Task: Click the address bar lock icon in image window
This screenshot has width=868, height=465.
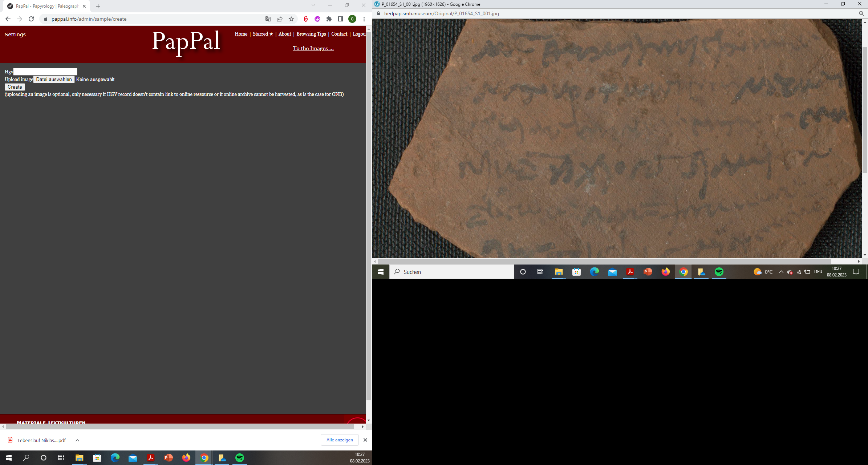Action: 378,13
